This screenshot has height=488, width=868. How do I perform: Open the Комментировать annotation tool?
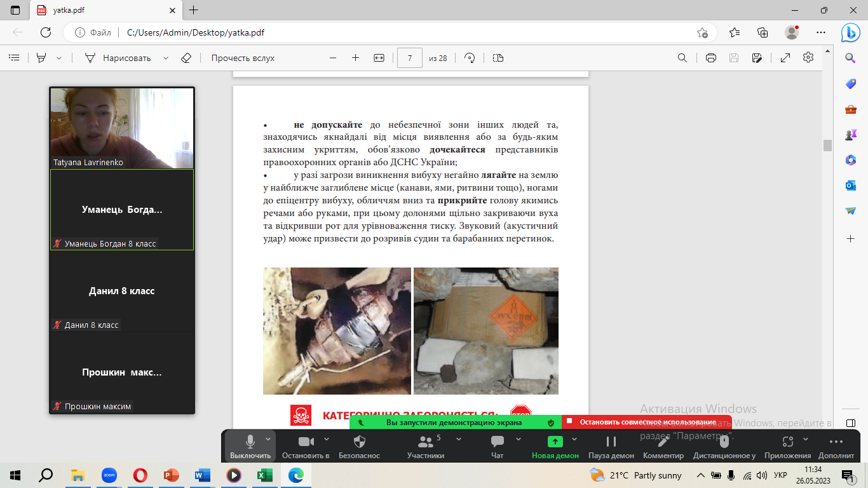[x=663, y=446]
